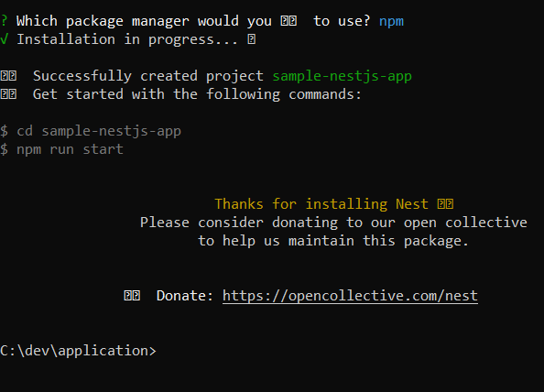Click the Donate: label text
This screenshot has height=392, width=544.
tap(185, 296)
